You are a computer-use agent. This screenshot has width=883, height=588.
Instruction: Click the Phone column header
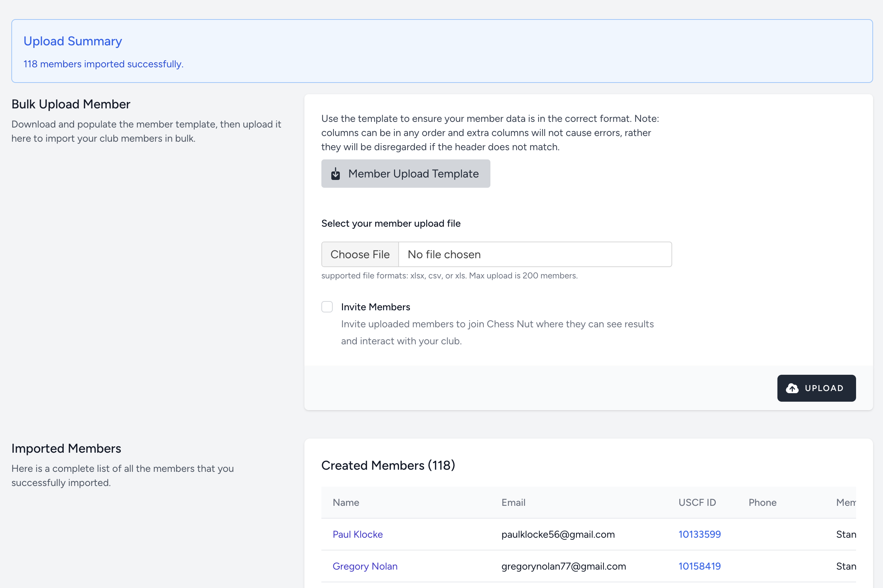(x=762, y=503)
